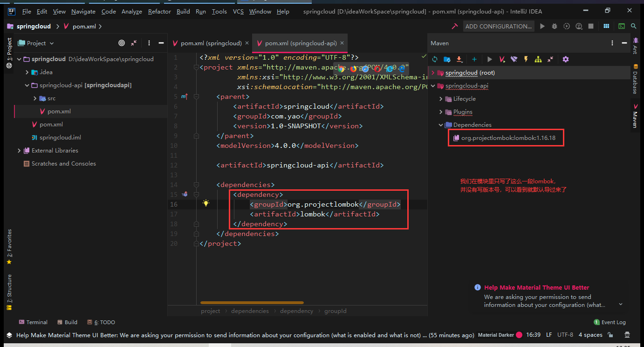Screen dimensions: 644x347
Task: Open the TODO tool window
Action: coord(101,322)
